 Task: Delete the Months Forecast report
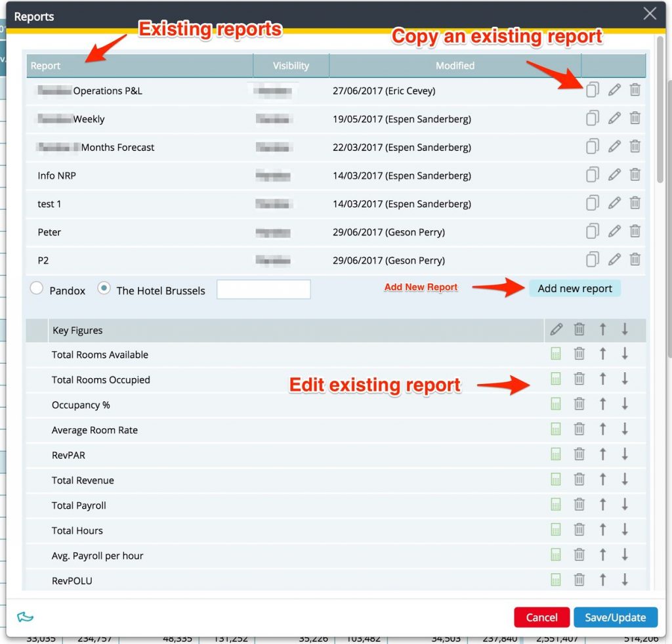tap(635, 147)
